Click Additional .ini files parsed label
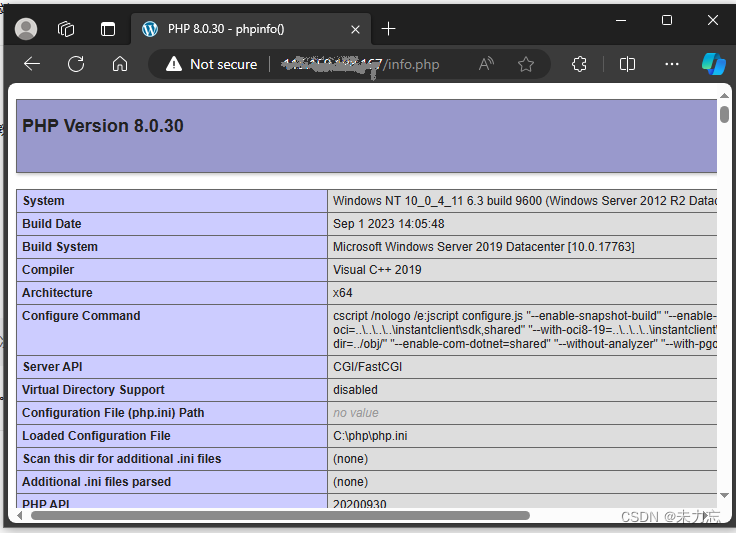The width and height of the screenshot is (736, 533). (x=97, y=482)
